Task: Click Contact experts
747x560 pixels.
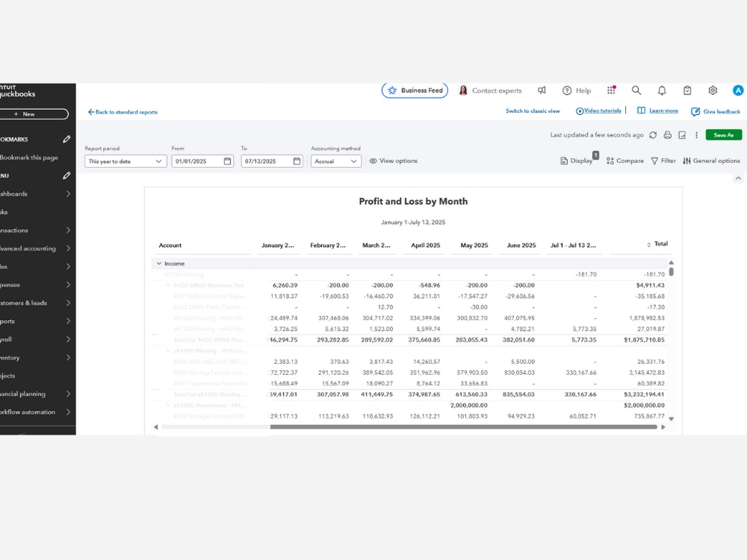Action: pos(490,90)
